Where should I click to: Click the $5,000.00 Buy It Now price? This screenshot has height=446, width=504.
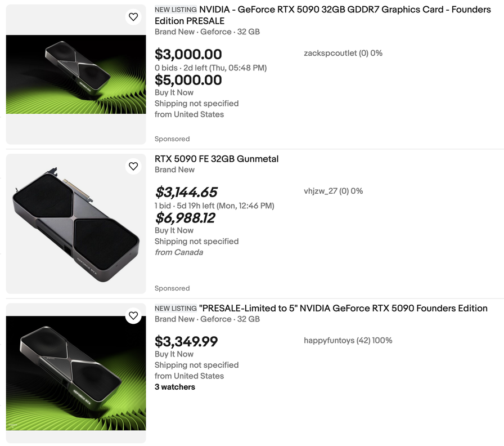188,80
